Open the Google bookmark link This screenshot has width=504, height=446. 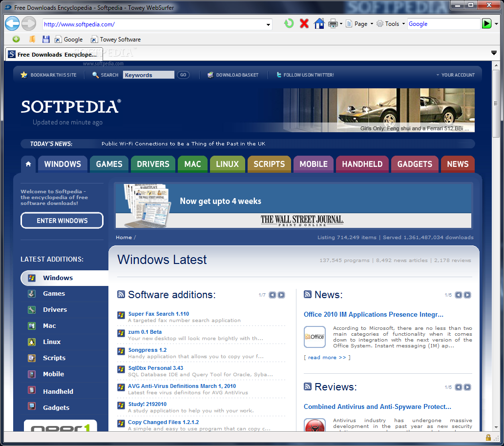[x=69, y=39]
